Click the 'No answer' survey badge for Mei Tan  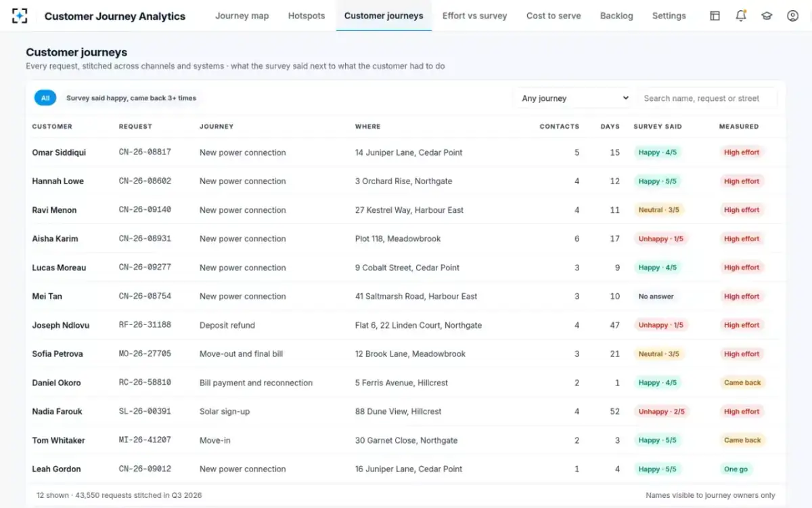click(656, 296)
